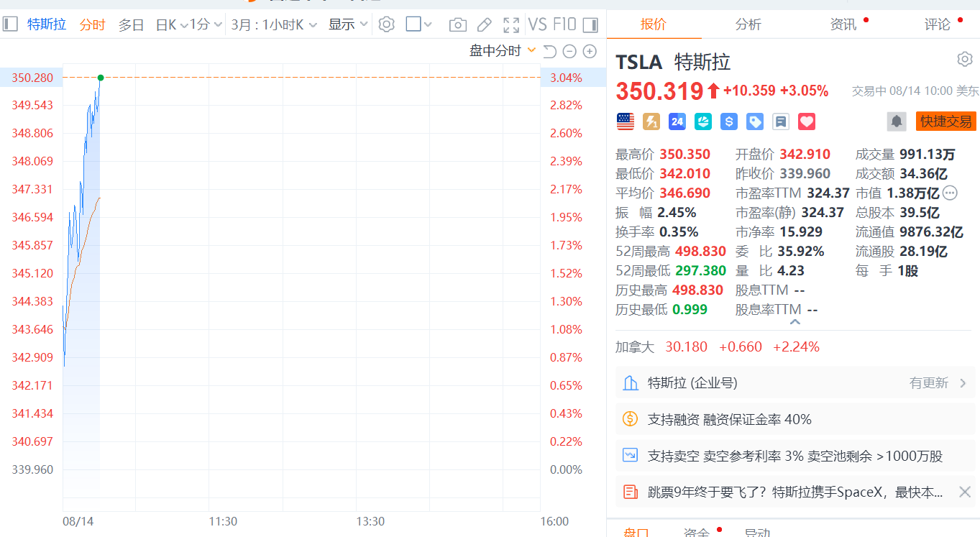980x537 pixels.
Task: Click the 加拿大 30.180 quote row
Action: click(718, 346)
